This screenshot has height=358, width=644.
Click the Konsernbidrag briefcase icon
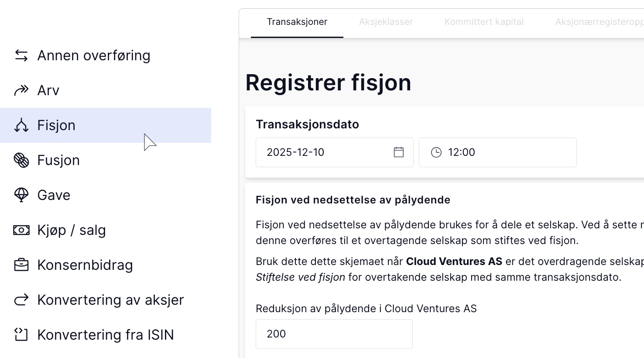click(x=21, y=265)
